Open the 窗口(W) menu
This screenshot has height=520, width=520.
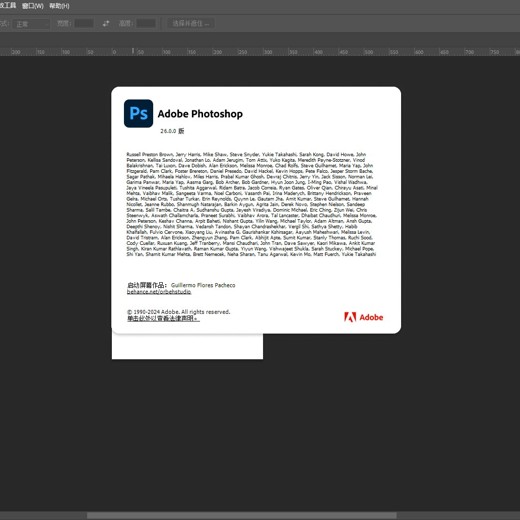pyautogui.click(x=33, y=6)
